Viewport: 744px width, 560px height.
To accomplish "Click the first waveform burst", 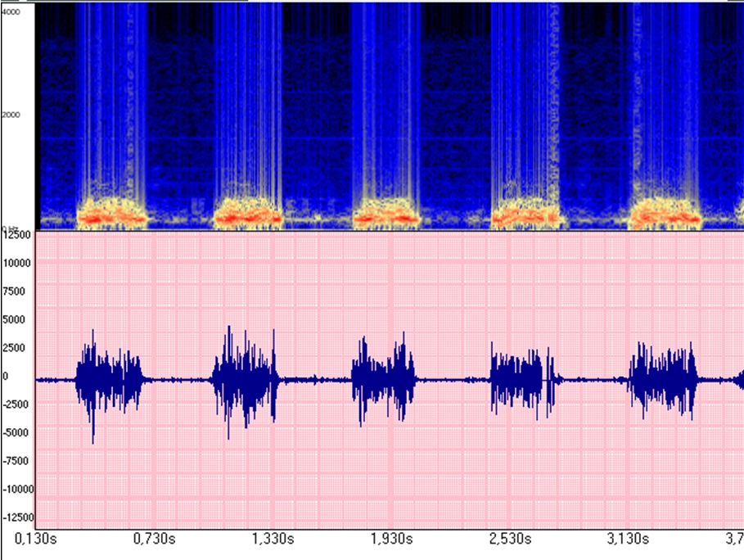I will tap(108, 379).
